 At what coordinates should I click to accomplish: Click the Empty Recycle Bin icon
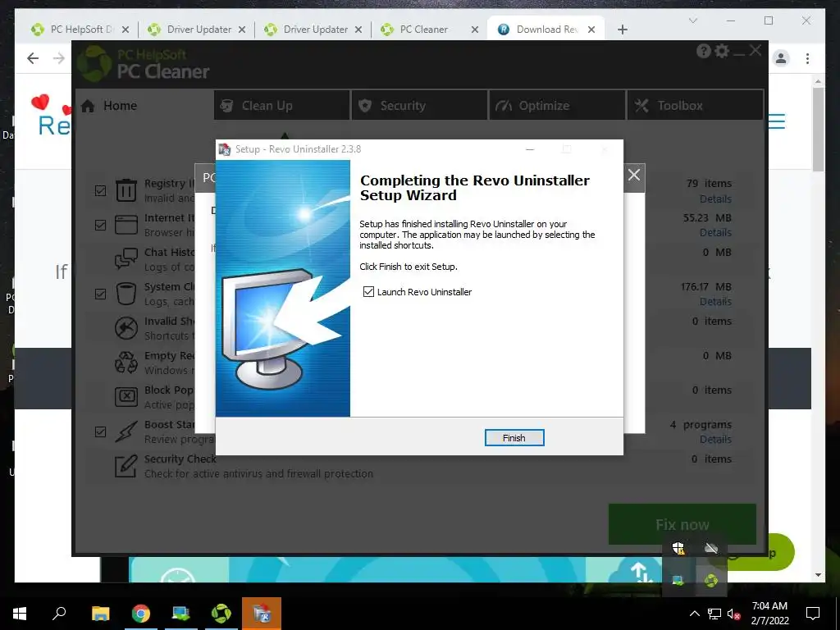pos(126,362)
